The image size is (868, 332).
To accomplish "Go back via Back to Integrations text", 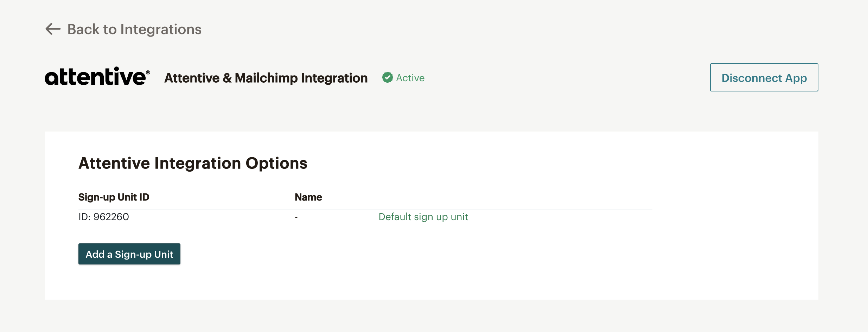I will coord(134,29).
